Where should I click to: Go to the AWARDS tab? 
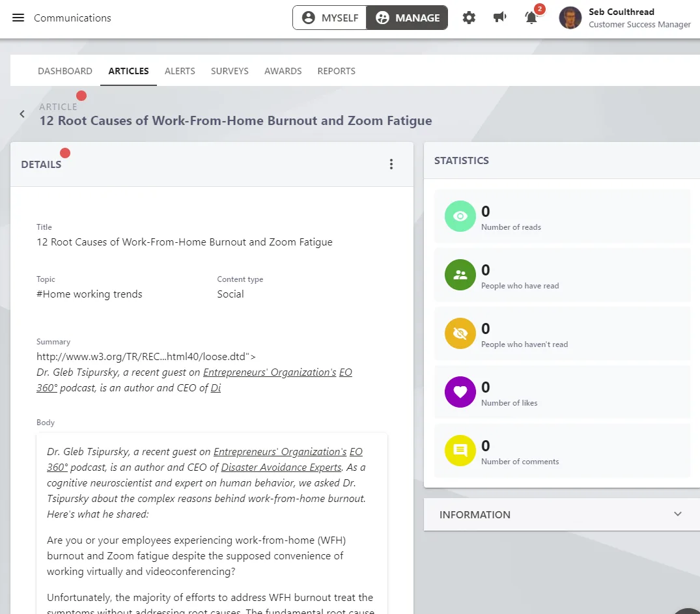pyautogui.click(x=283, y=71)
